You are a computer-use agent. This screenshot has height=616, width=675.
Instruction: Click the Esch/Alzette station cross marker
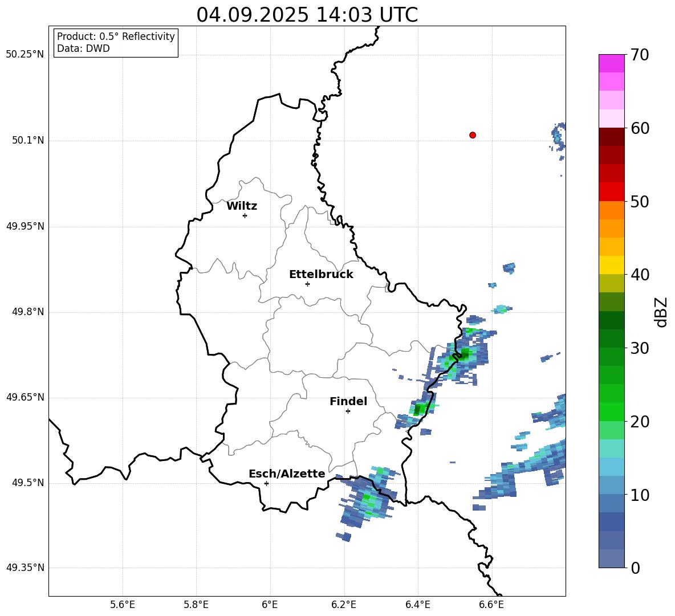(x=266, y=483)
